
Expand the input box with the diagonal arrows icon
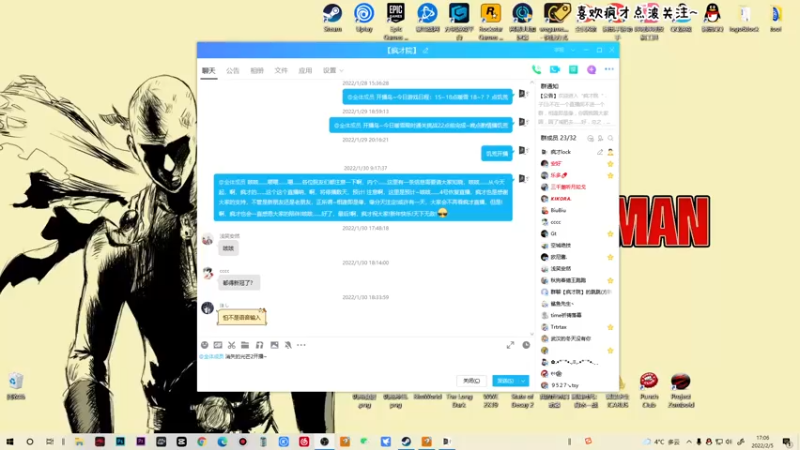tap(510, 345)
